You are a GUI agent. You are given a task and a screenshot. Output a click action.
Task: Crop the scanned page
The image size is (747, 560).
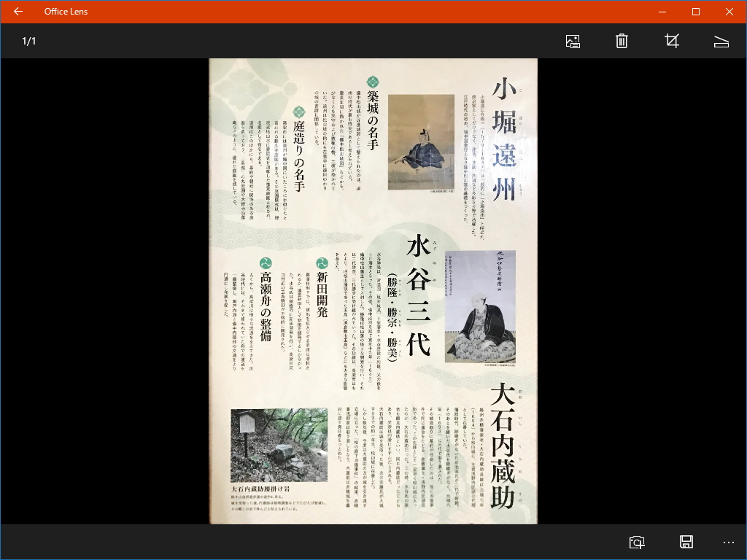coord(671,42)
